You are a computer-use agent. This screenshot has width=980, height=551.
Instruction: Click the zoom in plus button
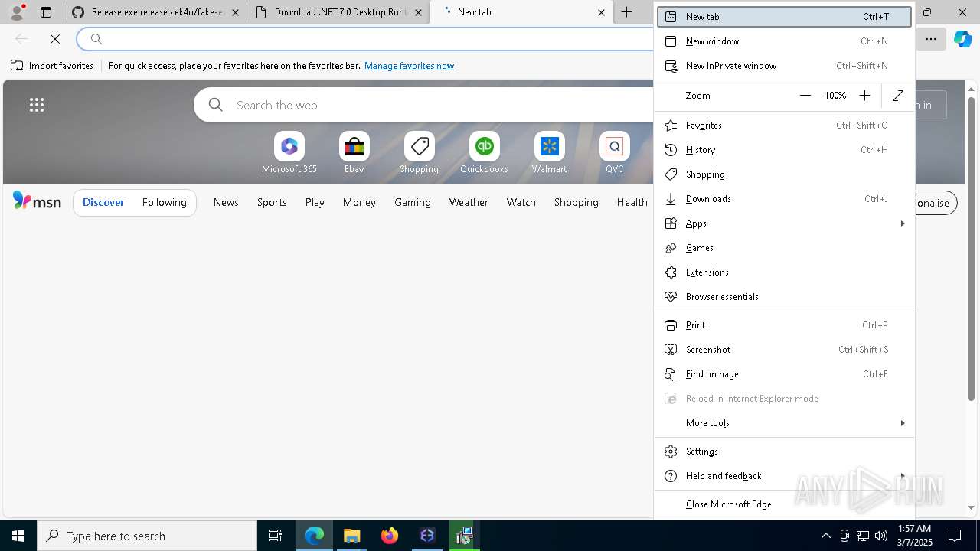pos(864,96)
